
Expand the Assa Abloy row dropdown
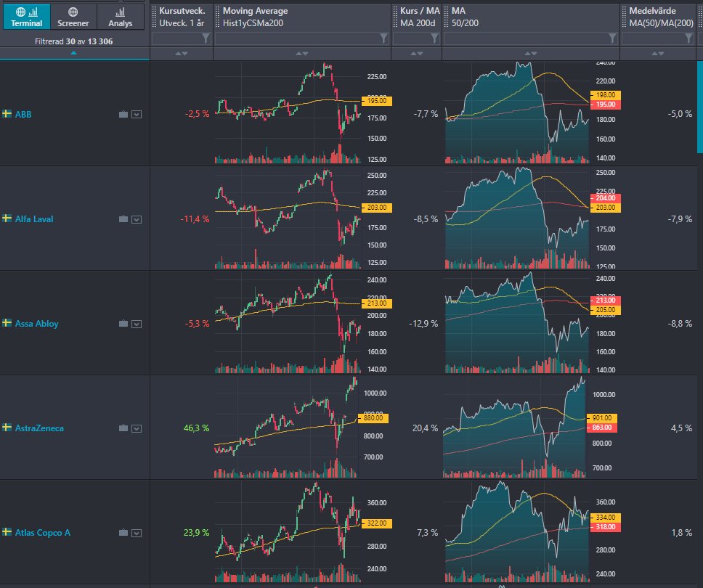137,324
